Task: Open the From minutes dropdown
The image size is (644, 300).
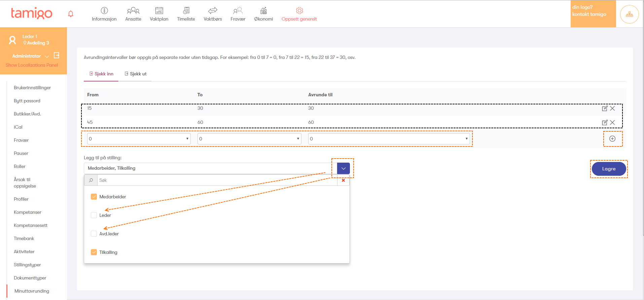Action: point(139,139)
